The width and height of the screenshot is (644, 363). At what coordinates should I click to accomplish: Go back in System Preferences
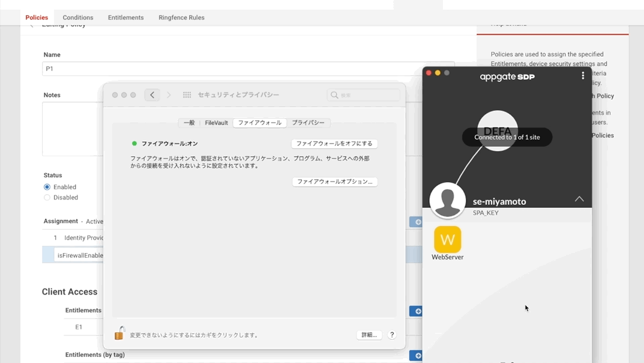pos(152,95)
